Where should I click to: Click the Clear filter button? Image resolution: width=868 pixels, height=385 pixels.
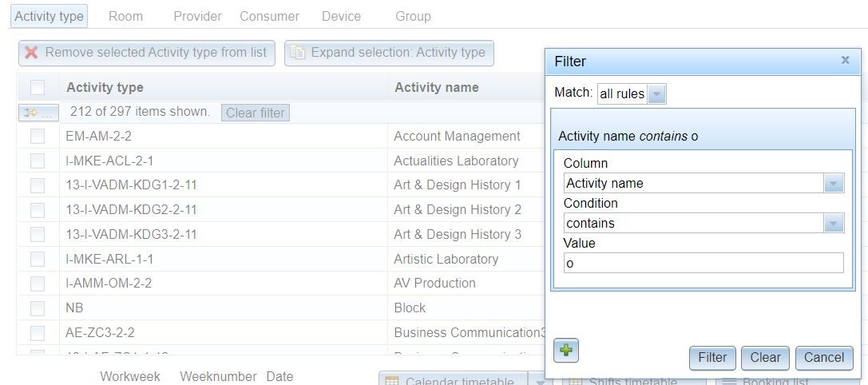pyautogui.click(x=256, y=113)
